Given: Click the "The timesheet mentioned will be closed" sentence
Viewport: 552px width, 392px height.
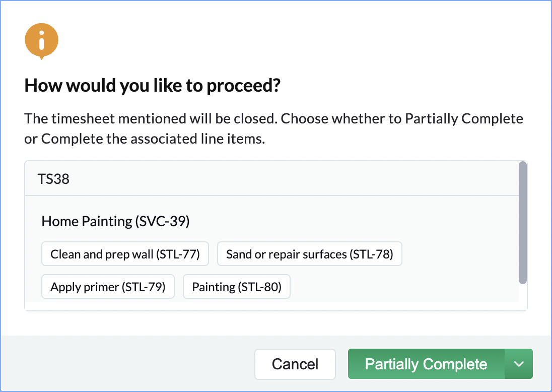Looking at the screenshot, I should [151, 119].
